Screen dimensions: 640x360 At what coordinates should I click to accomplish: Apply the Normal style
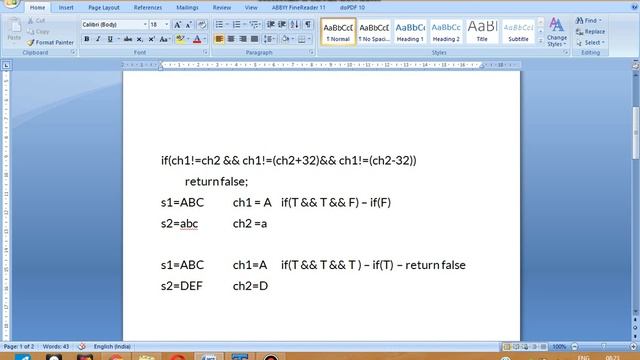click(338, 31)
